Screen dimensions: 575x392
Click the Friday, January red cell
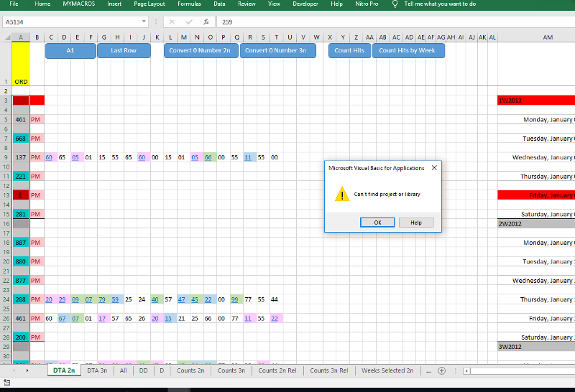click(x=536, y=195)
